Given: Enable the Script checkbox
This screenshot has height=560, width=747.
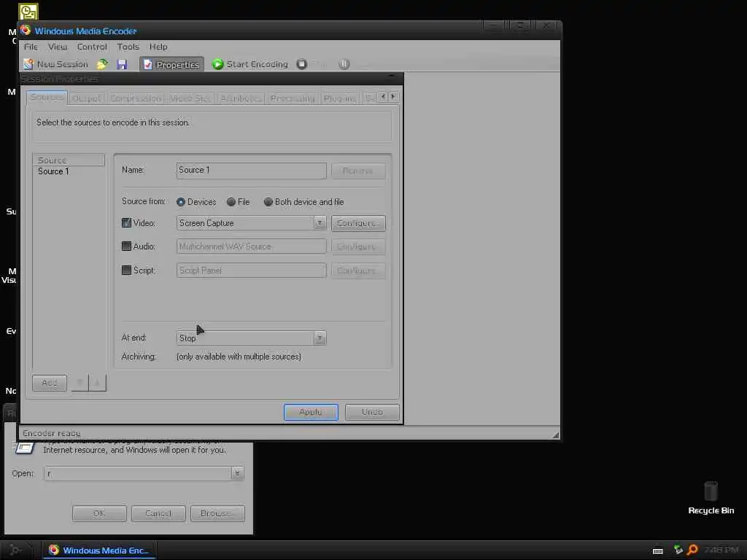Looking at the screenshot, I should (126, 270).
